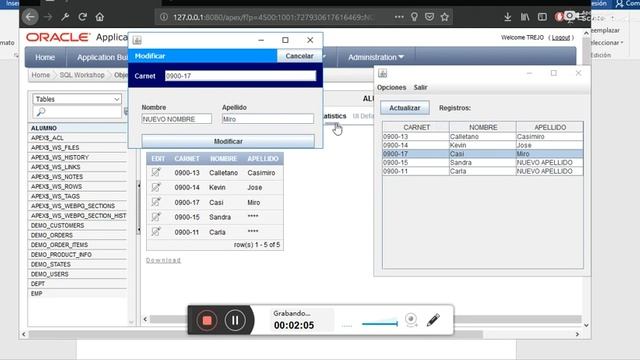The width and height of the screenshot is (640, 360).
Task: Click the Cancelar button
Action: [x=299, y=56]
